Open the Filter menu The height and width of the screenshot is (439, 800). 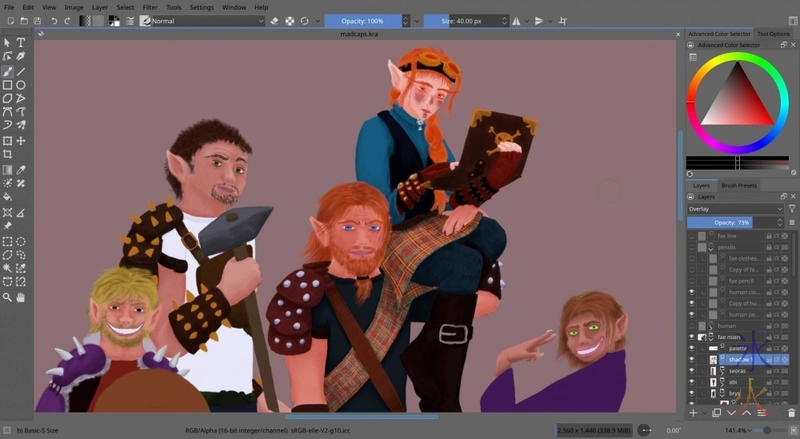point(150,7)
